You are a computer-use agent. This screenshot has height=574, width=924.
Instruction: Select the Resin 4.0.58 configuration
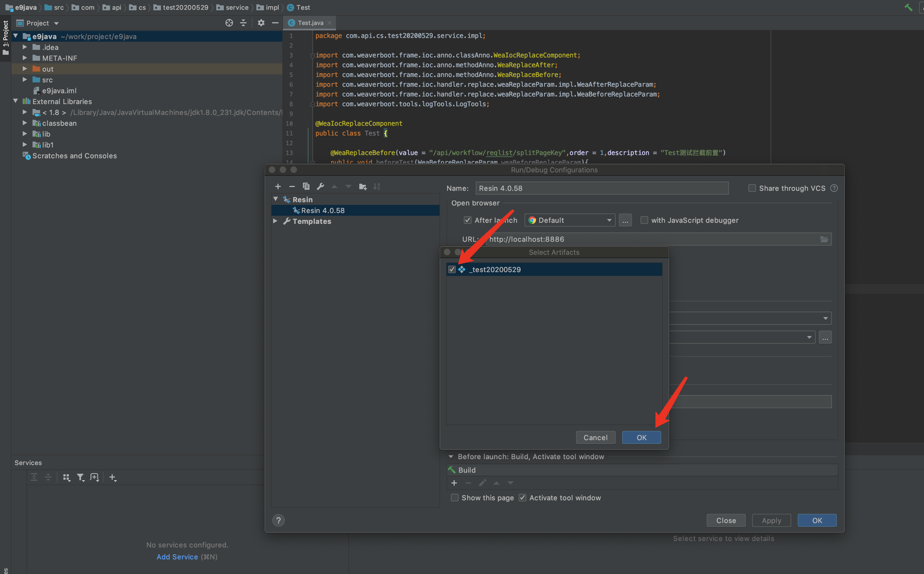tap(323, 210)
